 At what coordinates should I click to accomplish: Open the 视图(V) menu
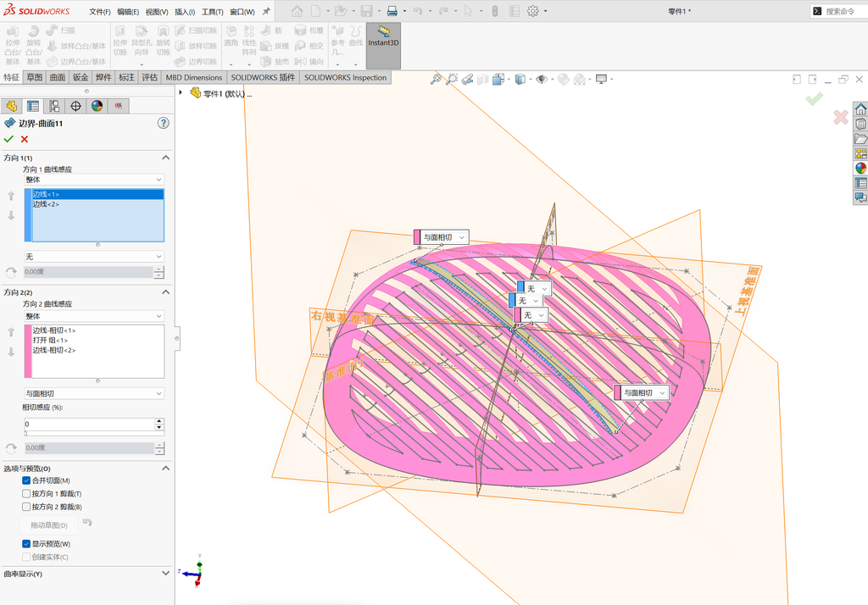pos(157,12)
